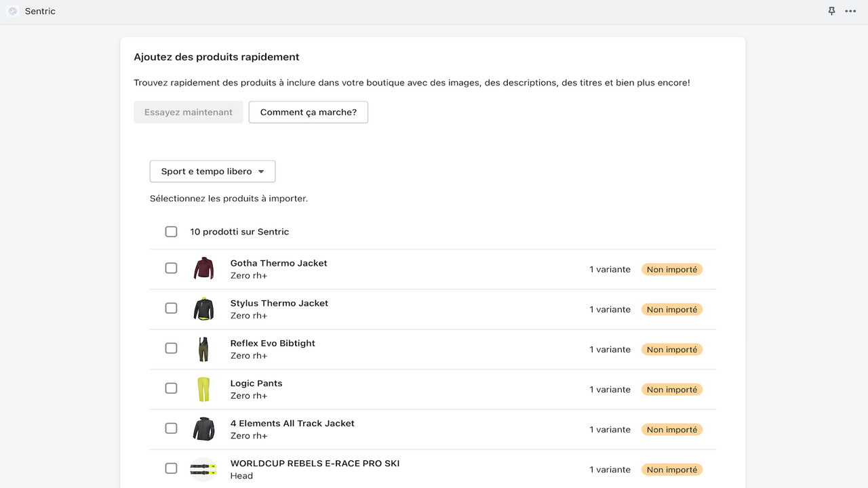Expand the Sport e tempo libero dropdown
Image resolution: width=868 pixels, height=488 pixels.
(212, 171)
